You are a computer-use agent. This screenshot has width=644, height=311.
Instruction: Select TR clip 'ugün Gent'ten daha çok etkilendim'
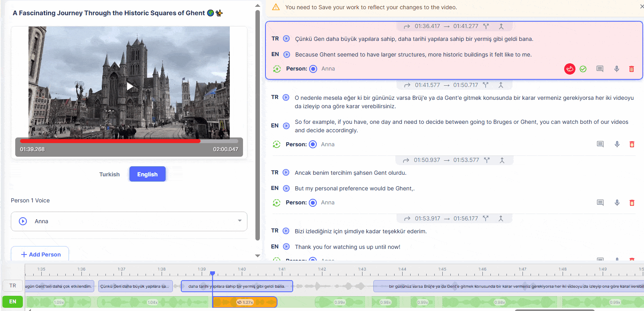tap(59, 286)
